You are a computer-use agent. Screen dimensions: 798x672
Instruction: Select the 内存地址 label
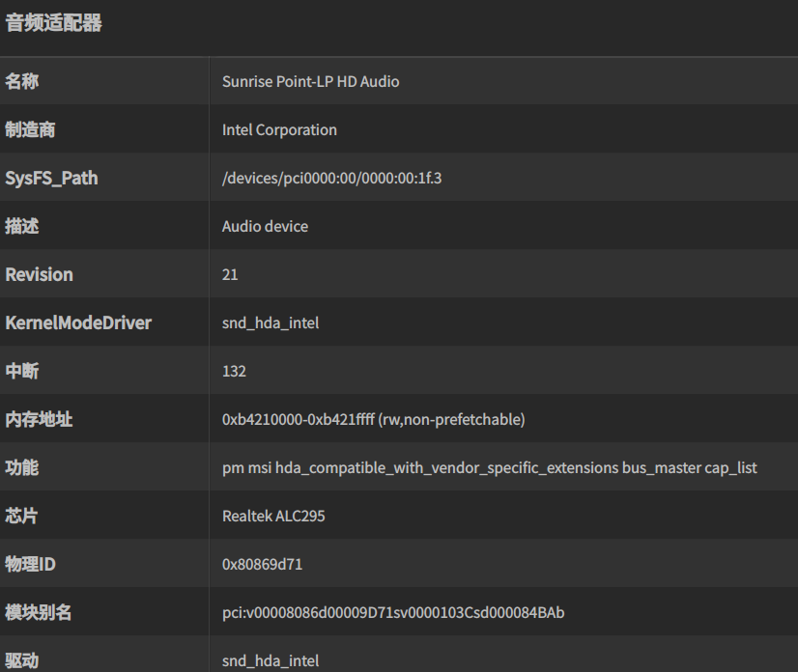pyautogui.click(x=39, y=419)
